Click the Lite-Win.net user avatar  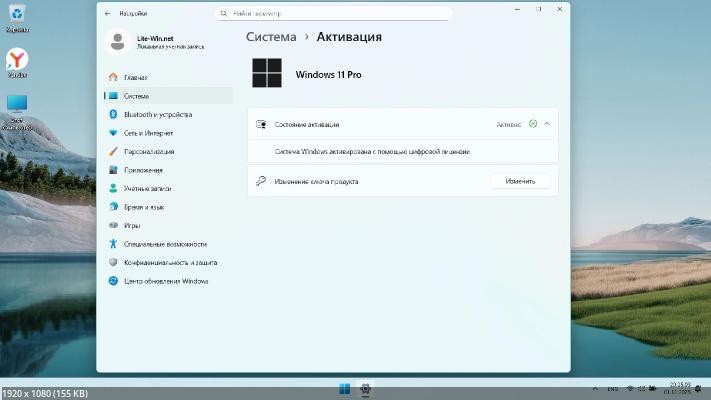118,41
